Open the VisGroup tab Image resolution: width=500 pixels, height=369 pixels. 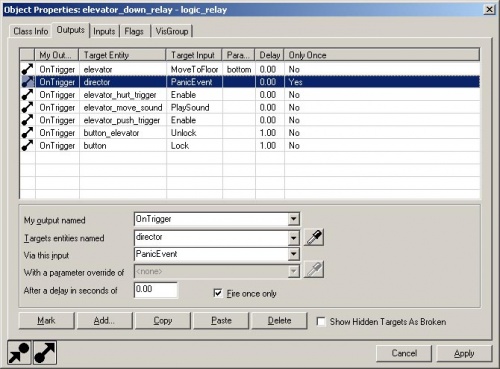coord(172,31)
